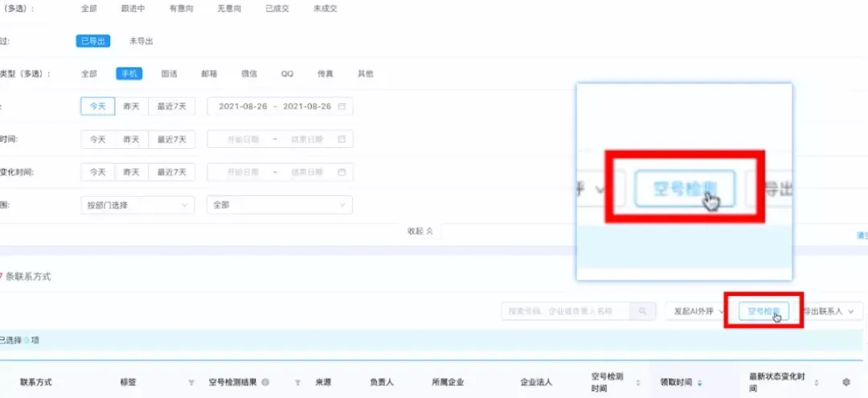Toggle the highlighted 手机 contact type
This screenshot has width=868, height=398.
click(x=129, y=74)
